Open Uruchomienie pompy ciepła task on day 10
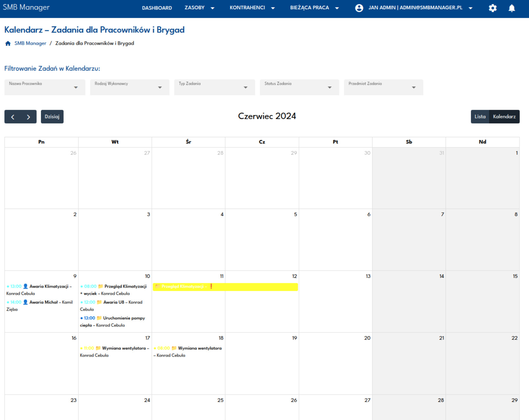This screenshot has height=420, width=529. point(124,318)
